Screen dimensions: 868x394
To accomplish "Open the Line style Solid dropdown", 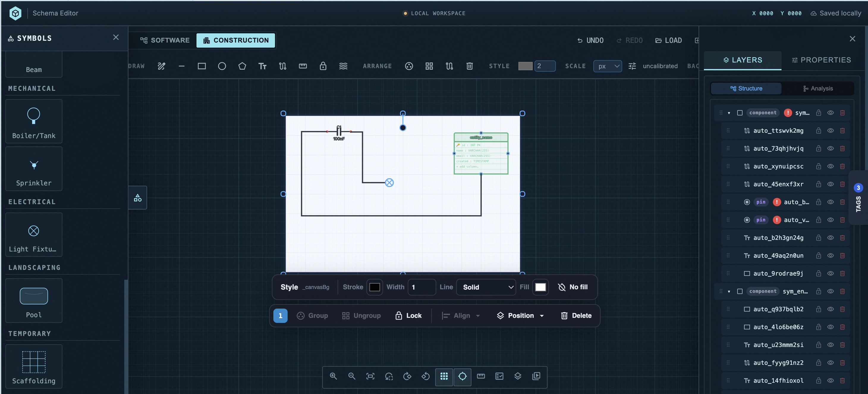I will click(486, 287).
